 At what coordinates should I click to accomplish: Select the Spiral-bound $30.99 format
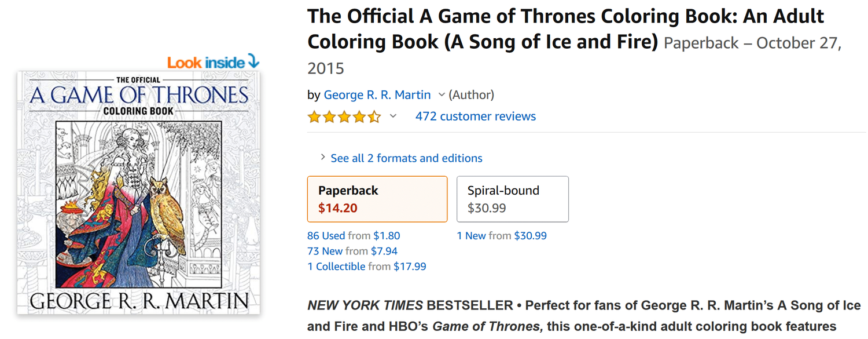pyautogui.click(x=513, y=199)
